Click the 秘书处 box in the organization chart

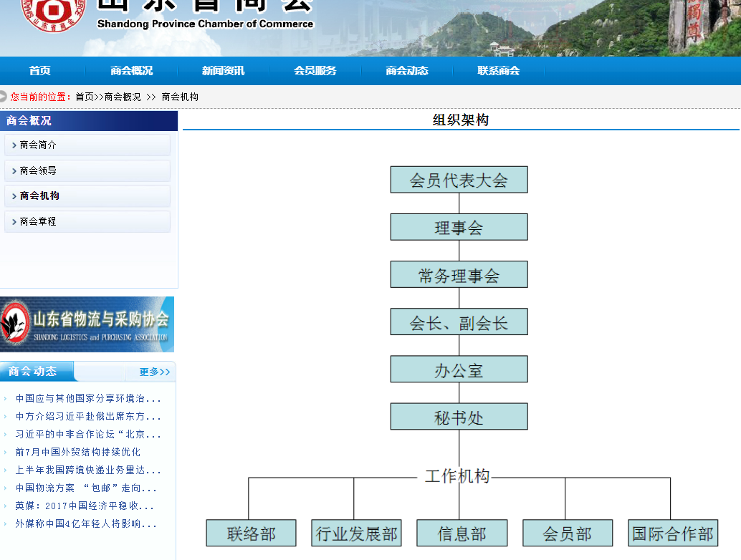pyautogui.click(x=459, y=417)
